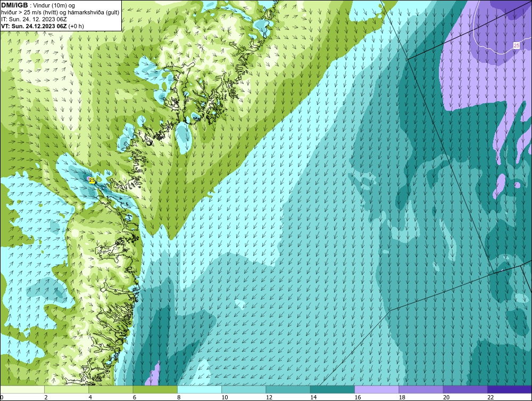Click the white 25 contour label at top right

[517, 45]
